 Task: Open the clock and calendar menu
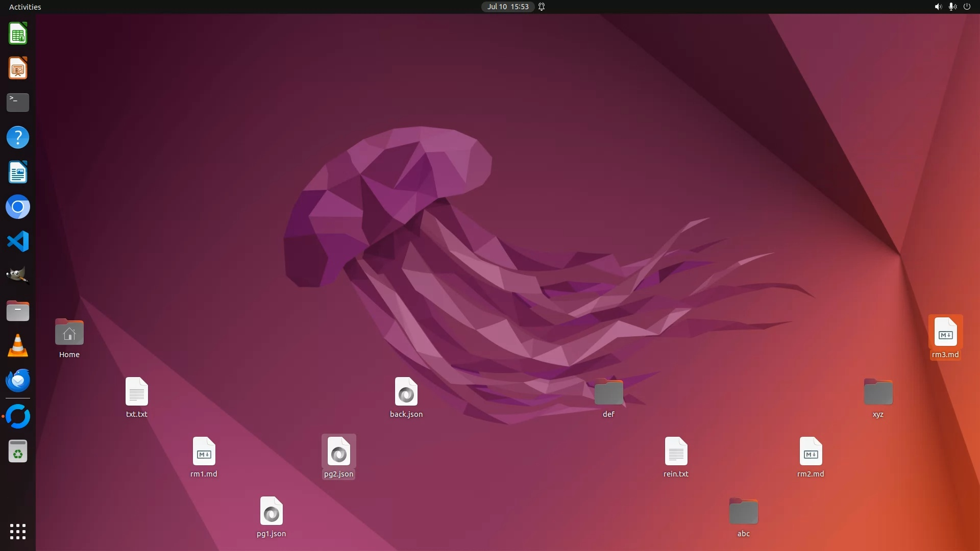click(507, 7)
